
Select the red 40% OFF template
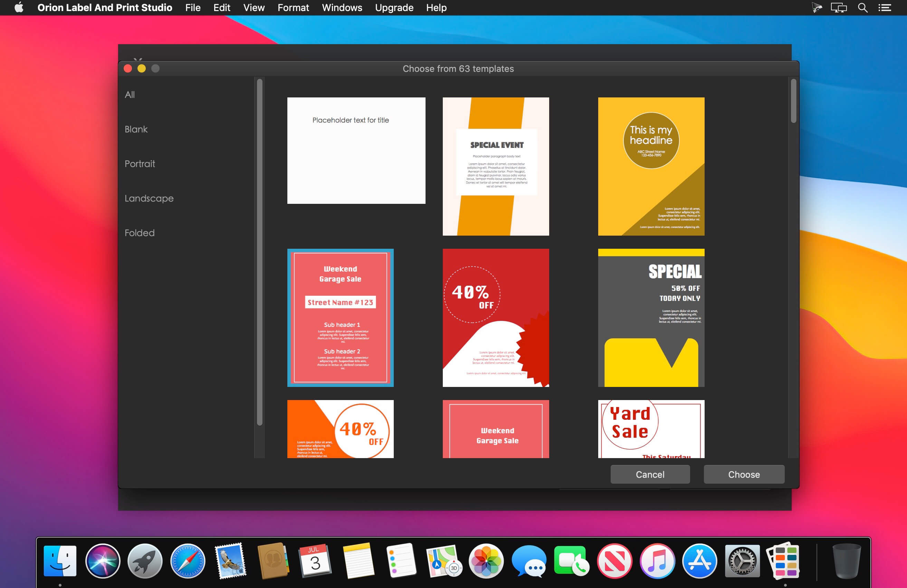(496, 318)
